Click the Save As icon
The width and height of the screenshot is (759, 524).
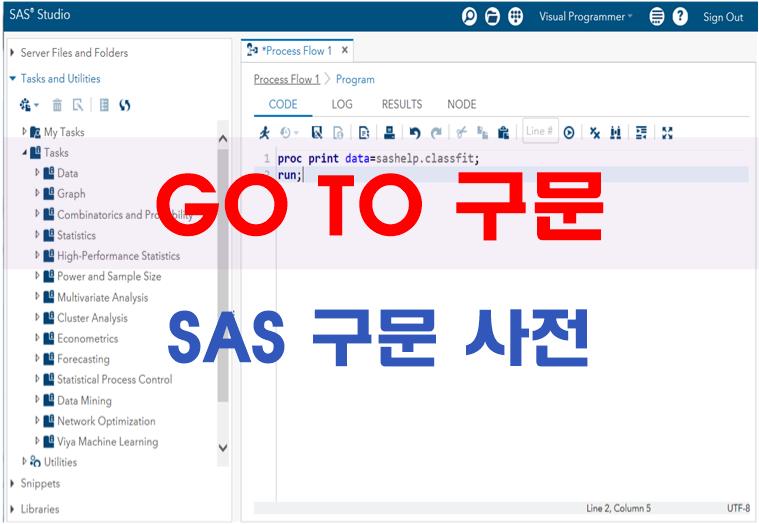tap(338, 133)
